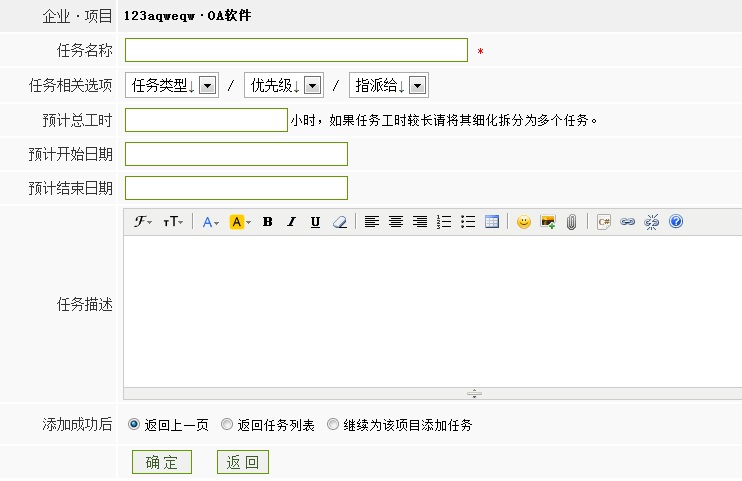This screenshot has height=481, width=742.
Task: Insert an image via the picture icon
Action: (x=548, y=222)
